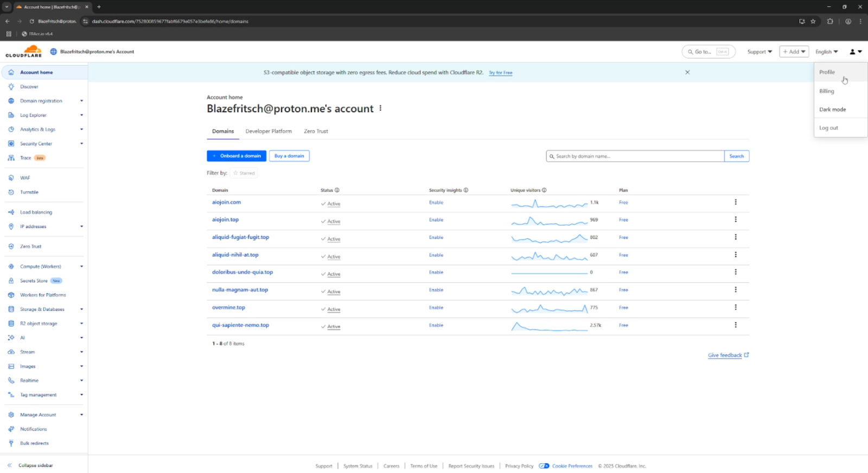Click the Give feedback link
868x473 pixels.
pos(728,355)
